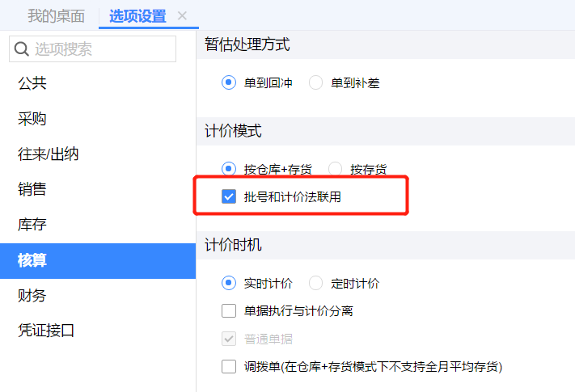The height and width of the screenshot is (392, 575).
Task: Select the 选项设置 tab
Action: click(x=137, y=16)
